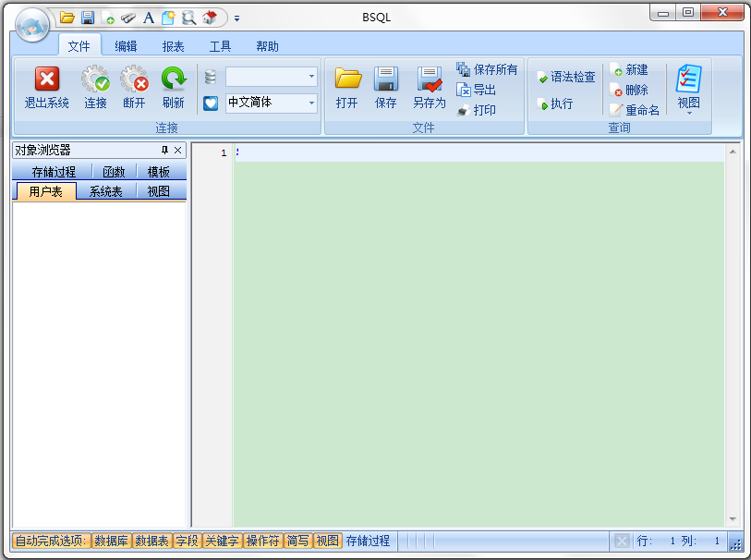Switch to the 报表 ribbon tab
This screenshot has height=560, width=751.
click(x=173, y=46)
